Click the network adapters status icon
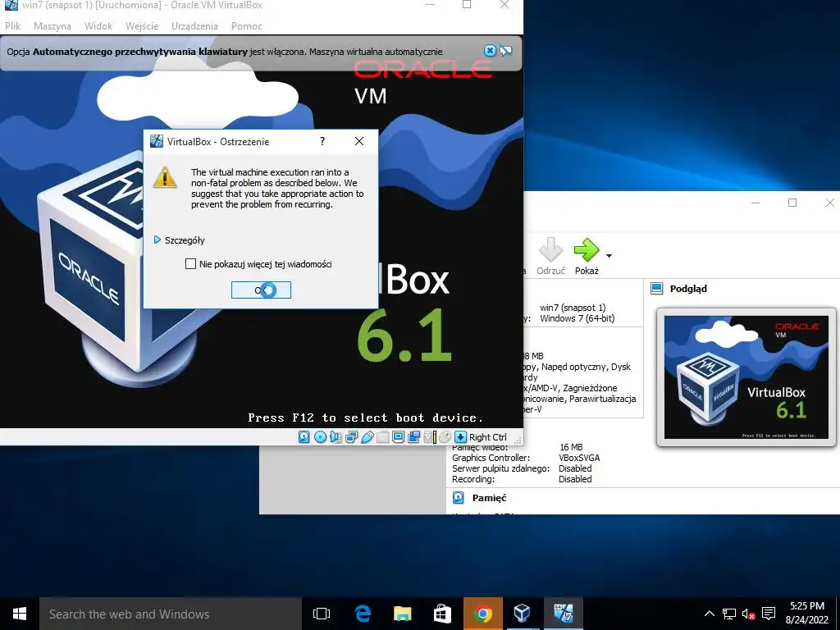The width and height of the screenshot is (840, 630). (x=351, y=437)
